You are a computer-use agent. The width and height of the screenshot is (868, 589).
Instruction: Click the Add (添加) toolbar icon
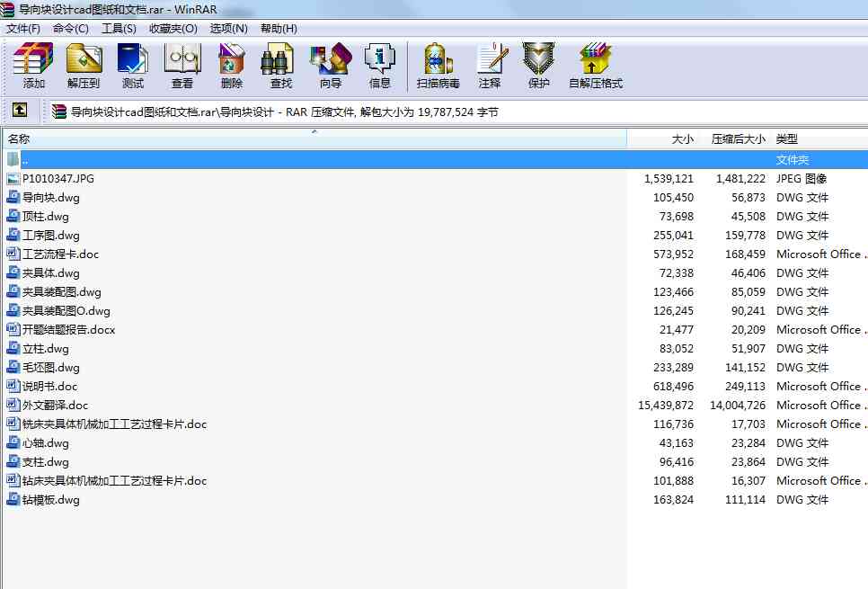pyautogui.click(x=33, y=58)
